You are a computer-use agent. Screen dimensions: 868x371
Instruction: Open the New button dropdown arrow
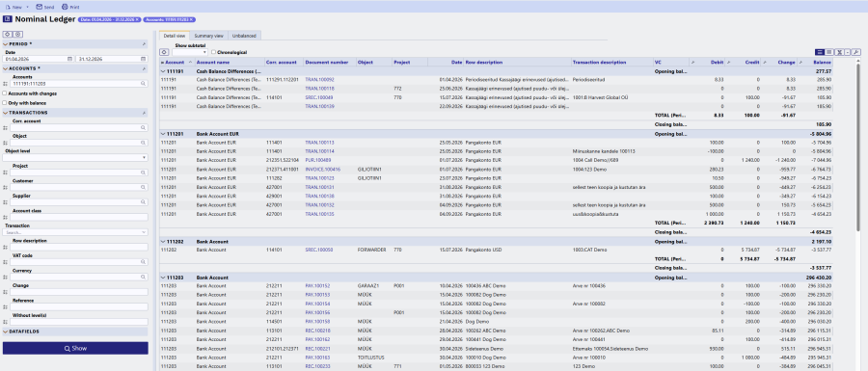click(x=27, y=7)
